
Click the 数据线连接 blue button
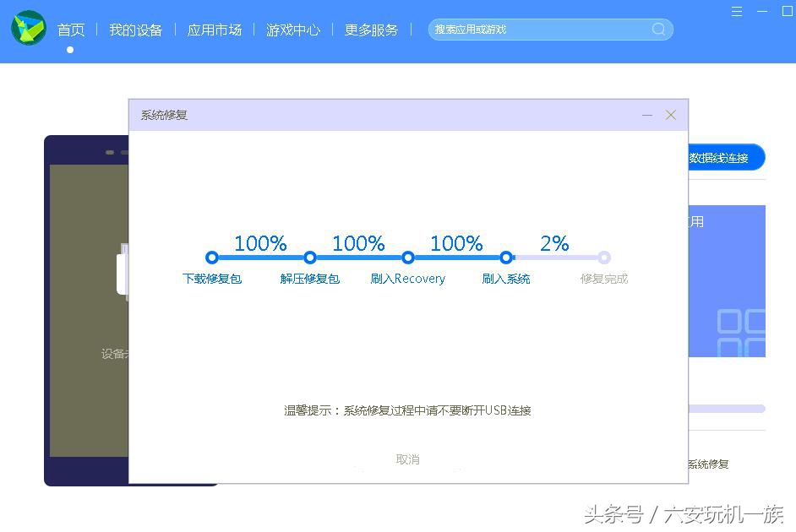pos(725,157)
